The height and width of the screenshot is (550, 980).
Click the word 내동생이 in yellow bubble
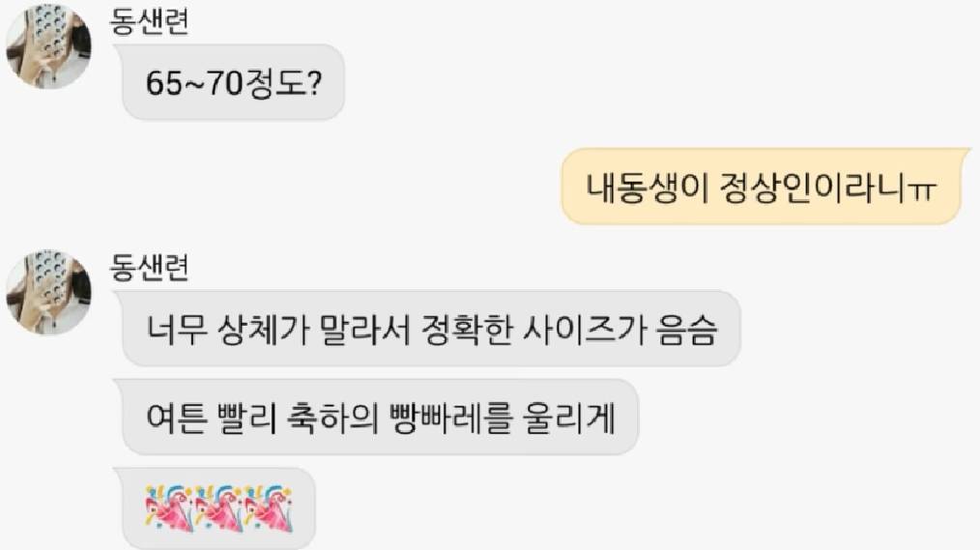648,187
